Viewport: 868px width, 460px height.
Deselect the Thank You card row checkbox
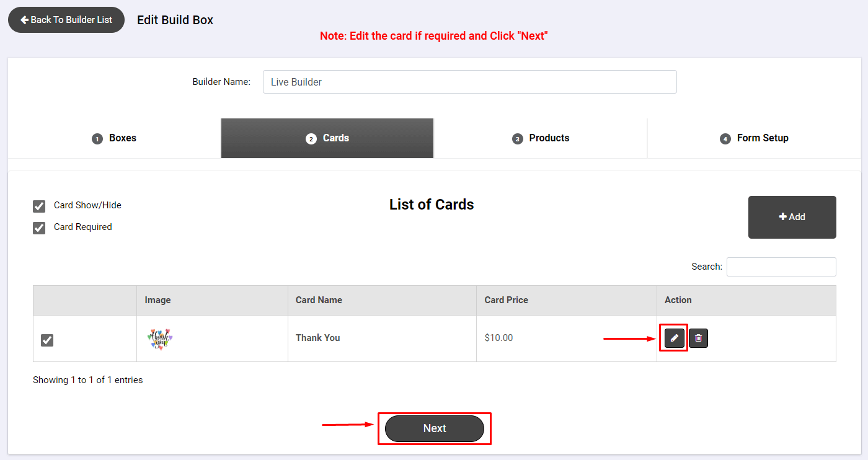point(47,340)
